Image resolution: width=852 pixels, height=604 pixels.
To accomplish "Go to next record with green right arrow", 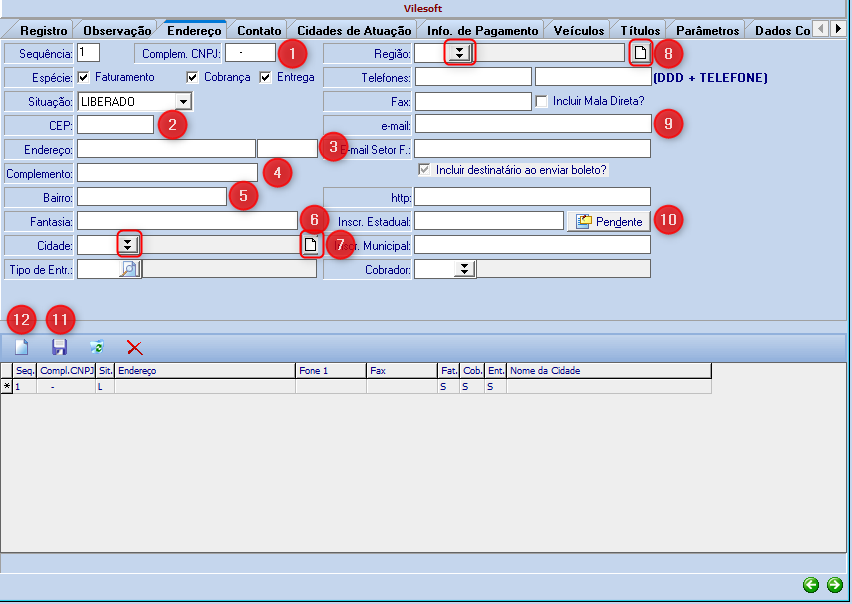I will pyautogui.click(x=834, y=585).
